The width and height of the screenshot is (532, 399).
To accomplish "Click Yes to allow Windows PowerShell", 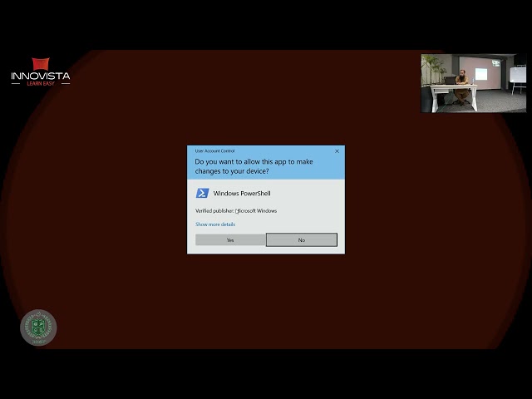I will [230, 240].
